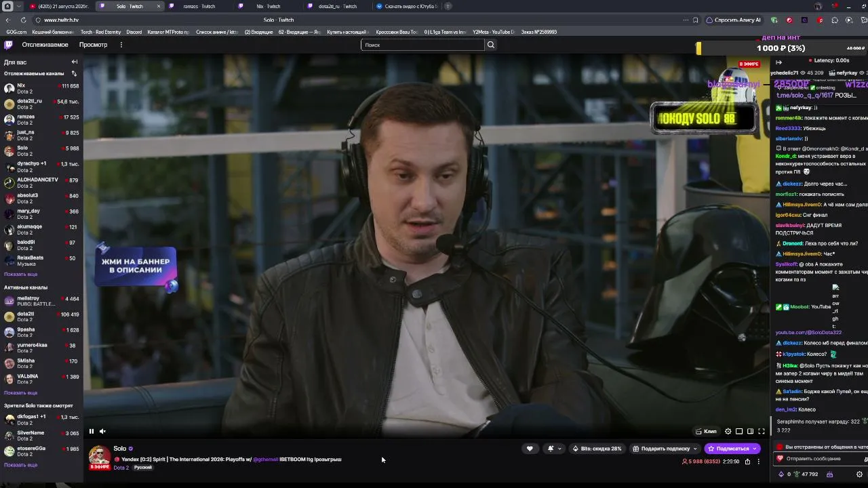Viewport: 868px width, 488px height.
Task: Open a new browser tab with plus
Action: (x=448, y=6)
